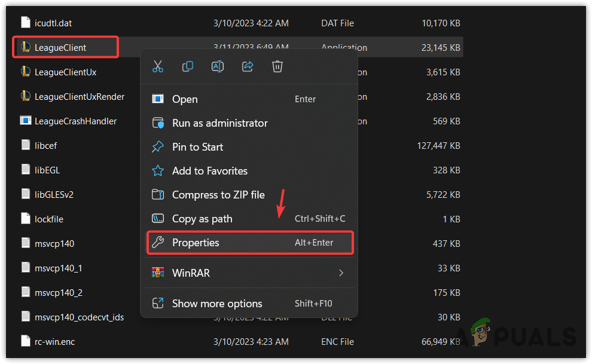Screen dimensions: 592x364
Task: Select the rc-win.enc file name
Action: point(55,342)
